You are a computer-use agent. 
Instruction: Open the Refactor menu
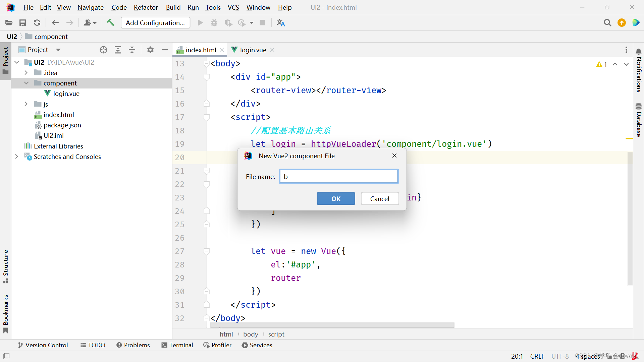pyautogui.click(x=146, y=7)
